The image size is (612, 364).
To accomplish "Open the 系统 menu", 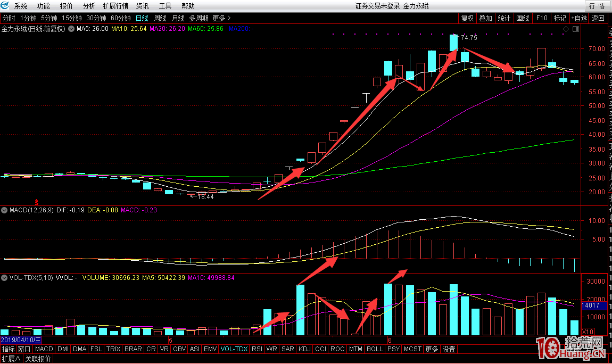I will coord(21,6).
